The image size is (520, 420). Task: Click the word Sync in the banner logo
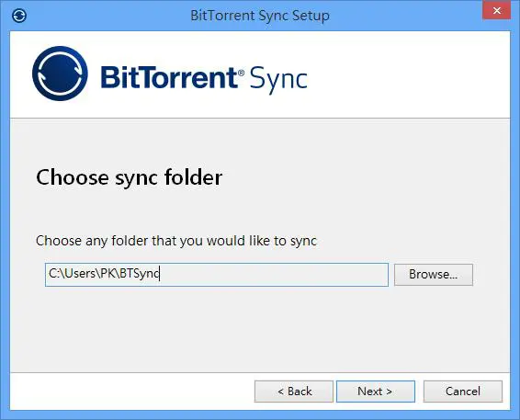[x=278, y=80]
